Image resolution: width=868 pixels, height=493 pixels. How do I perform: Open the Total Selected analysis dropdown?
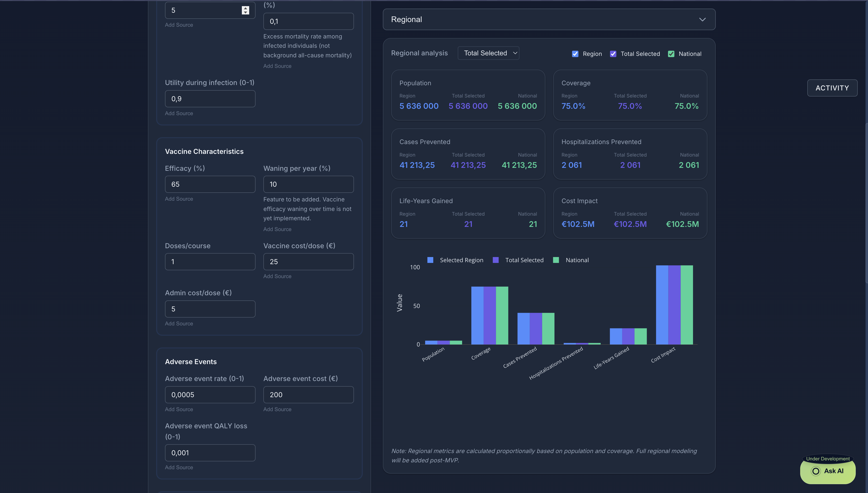[x=488, y=53]
